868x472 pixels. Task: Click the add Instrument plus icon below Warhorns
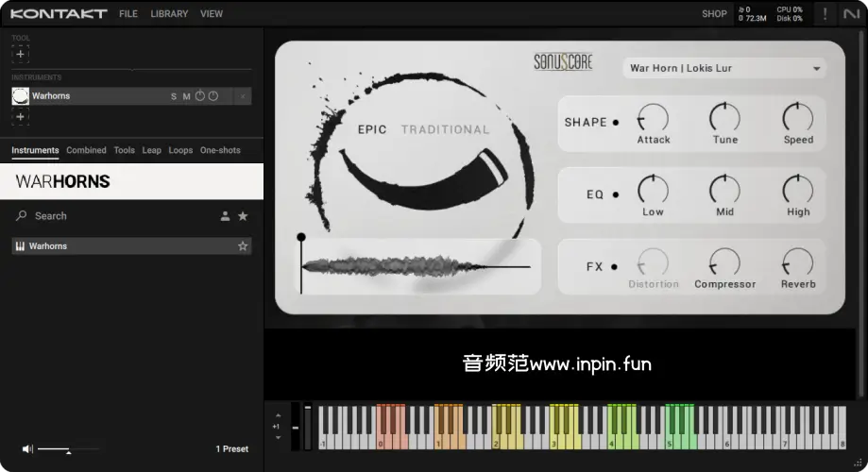pyautogui.click(x=21, y=116)
